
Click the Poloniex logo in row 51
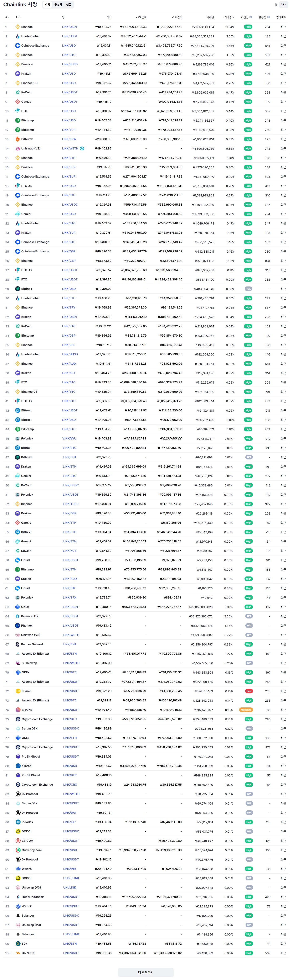point(17,495)
